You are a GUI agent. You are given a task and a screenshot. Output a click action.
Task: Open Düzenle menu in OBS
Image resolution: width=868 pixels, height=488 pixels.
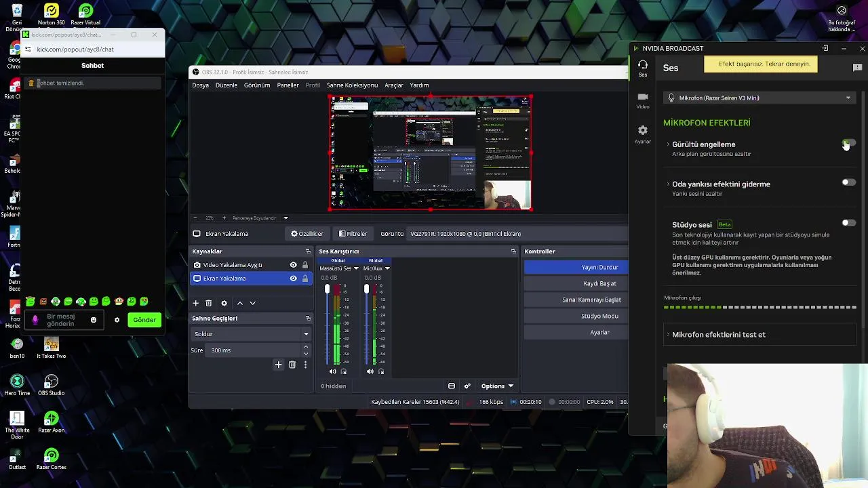pyautogui.click(x=226, y=85)
